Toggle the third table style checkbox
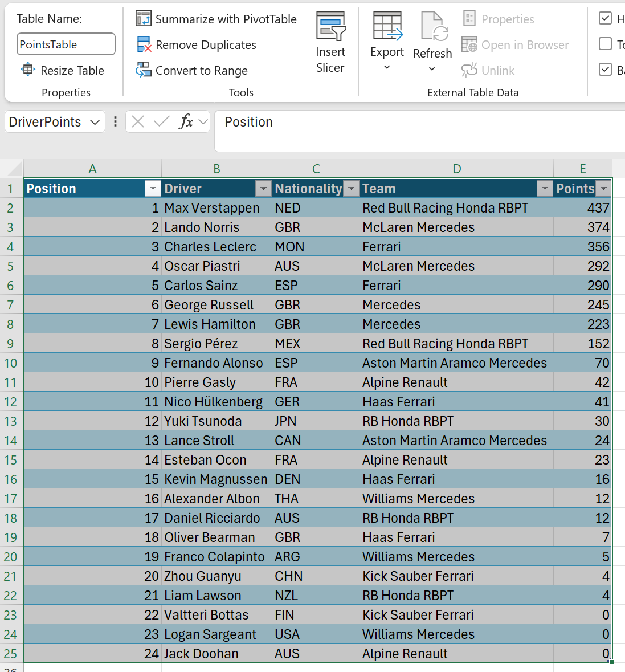The height and width of the screenshot is (672, 625). tap(606, 70)
